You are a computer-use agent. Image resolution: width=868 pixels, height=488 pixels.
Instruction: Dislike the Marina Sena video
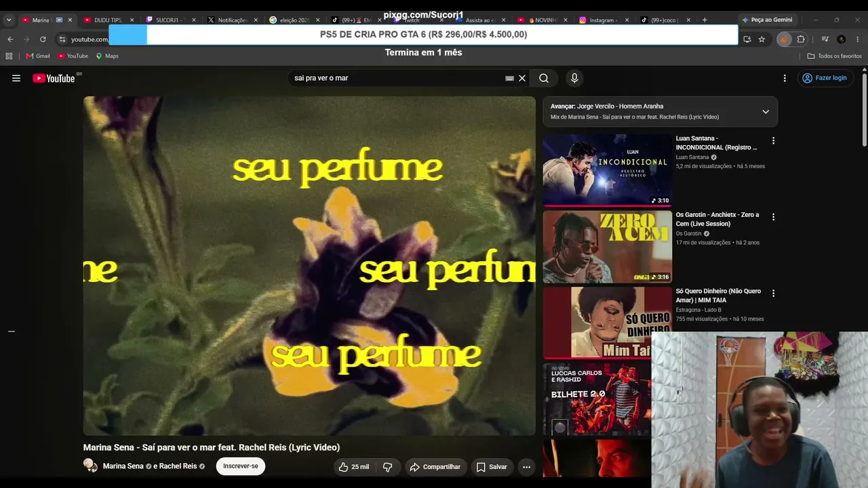click(x=388, y=467)
